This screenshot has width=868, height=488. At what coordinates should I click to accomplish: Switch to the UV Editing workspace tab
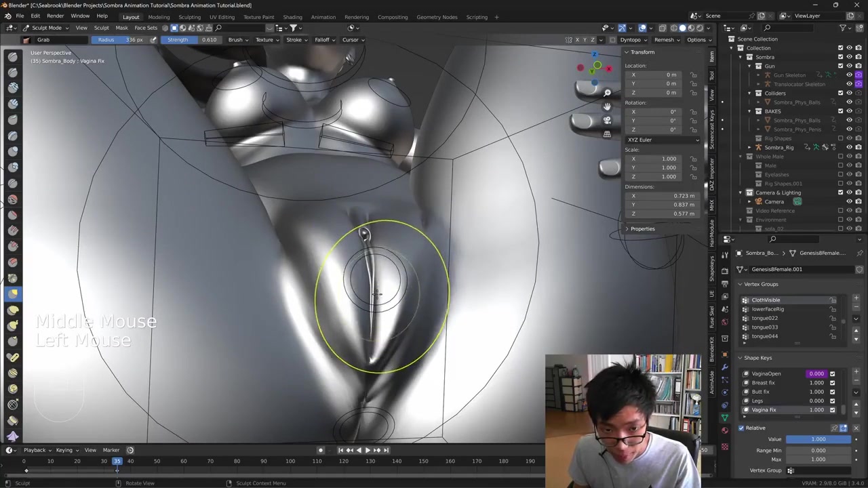click(222, 17)
